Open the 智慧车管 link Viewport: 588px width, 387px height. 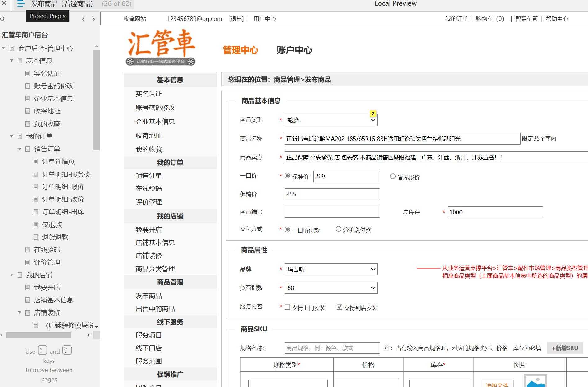[526, 19]
